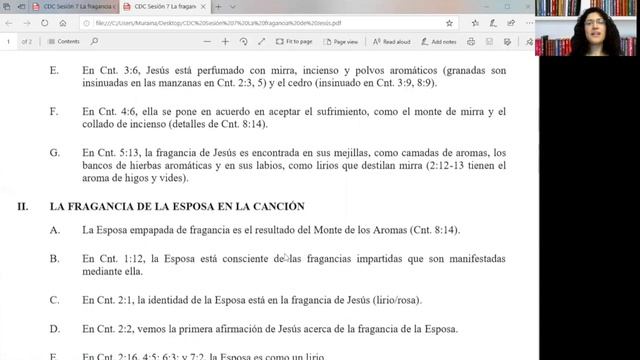Open the Page view options
640x360 pixels.
click(x=341, y=42)
